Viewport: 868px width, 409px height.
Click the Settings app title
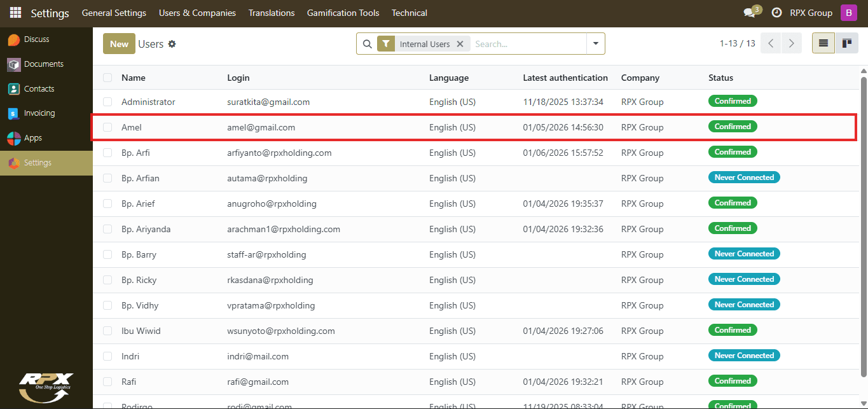[x=50, y=13]
